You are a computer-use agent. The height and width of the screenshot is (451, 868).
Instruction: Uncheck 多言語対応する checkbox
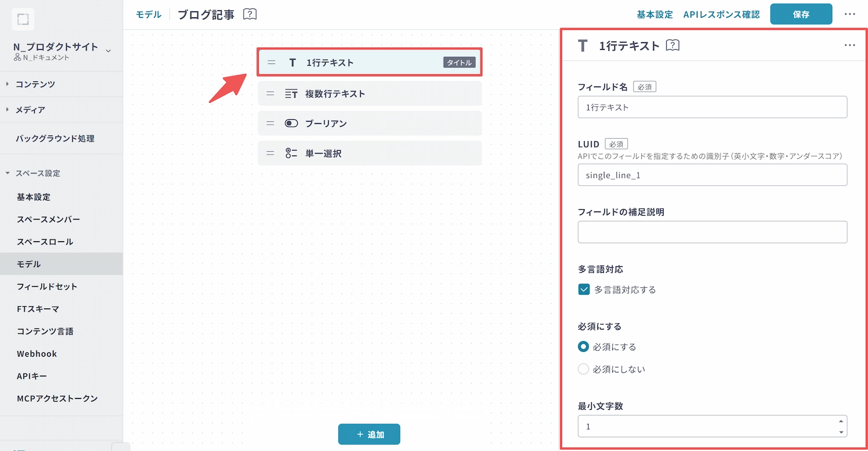click(x=584, y=289)
